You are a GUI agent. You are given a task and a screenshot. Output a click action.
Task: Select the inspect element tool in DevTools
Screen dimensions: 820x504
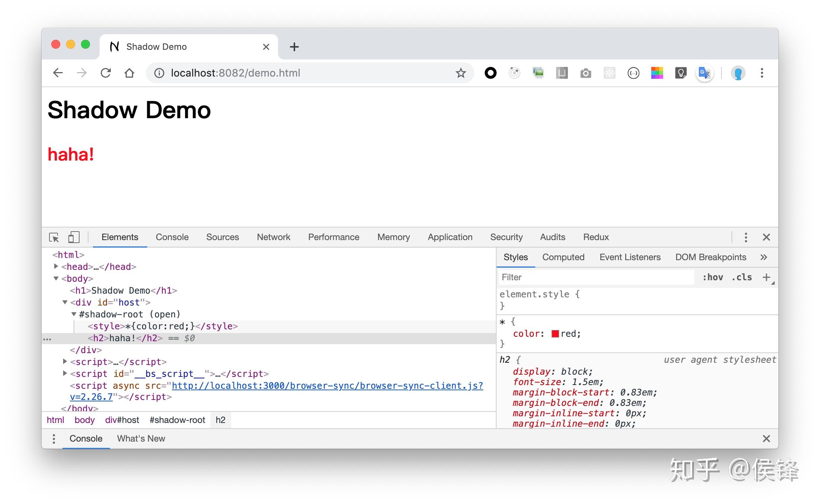point(54,237)
